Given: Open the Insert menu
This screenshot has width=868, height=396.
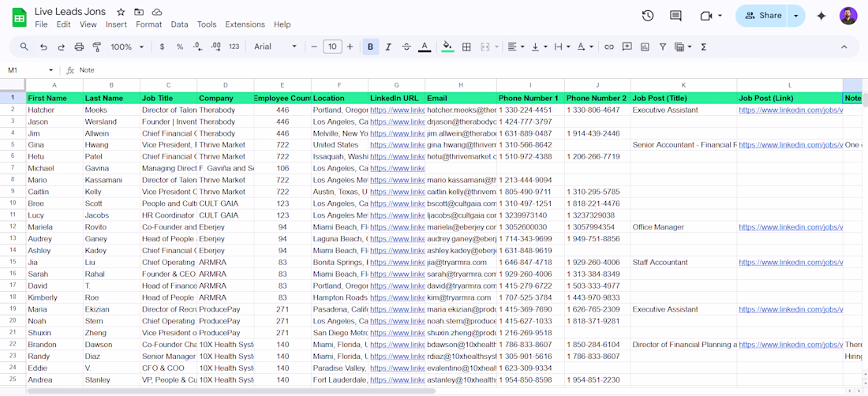Looking at the screenshot, I should click(116, 24).
